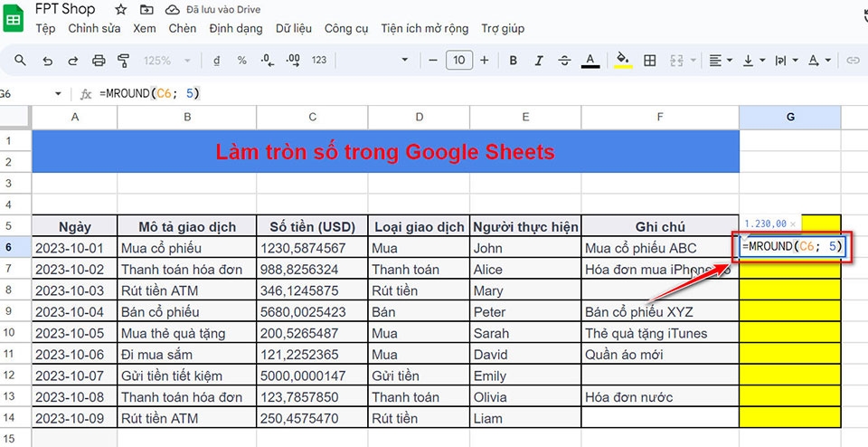Viewport: 868px width, 447px height.
Task: Open the Chèn menu
Action: coord(183,28)
